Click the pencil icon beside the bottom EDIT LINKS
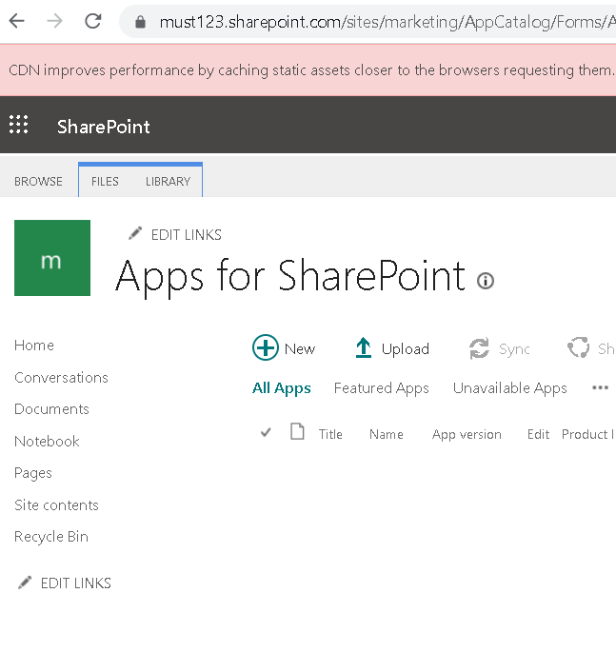616x672 pixels. click(25, 583)
